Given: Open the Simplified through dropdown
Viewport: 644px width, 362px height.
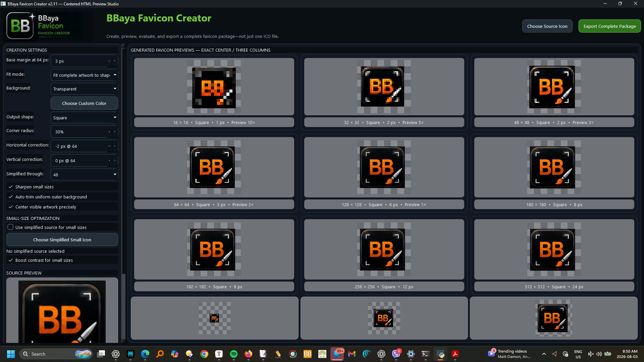Looking at the screenshot, I should 84,174.
